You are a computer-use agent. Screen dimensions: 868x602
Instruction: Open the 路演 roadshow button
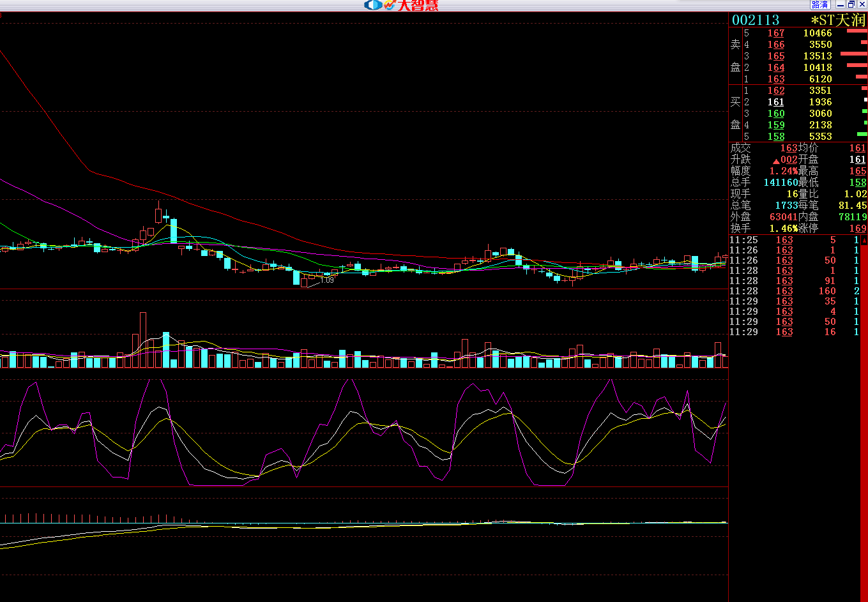click(x=820, y=4)
